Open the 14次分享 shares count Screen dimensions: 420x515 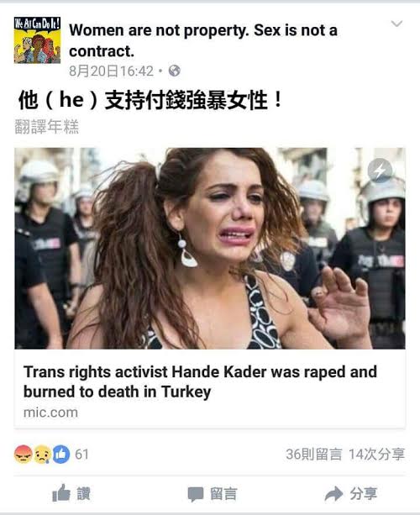point(376,455)
